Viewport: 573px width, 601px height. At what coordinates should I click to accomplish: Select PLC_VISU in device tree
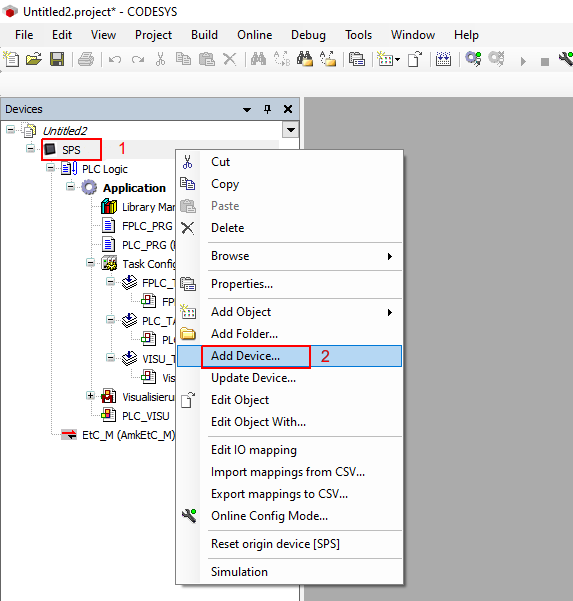145,416
